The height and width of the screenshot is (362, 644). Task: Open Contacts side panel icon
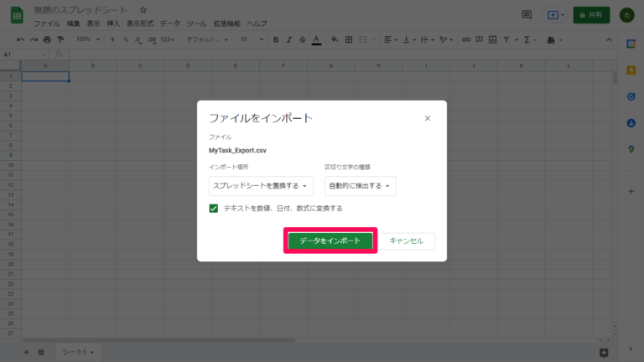click(x=631, y=122)
